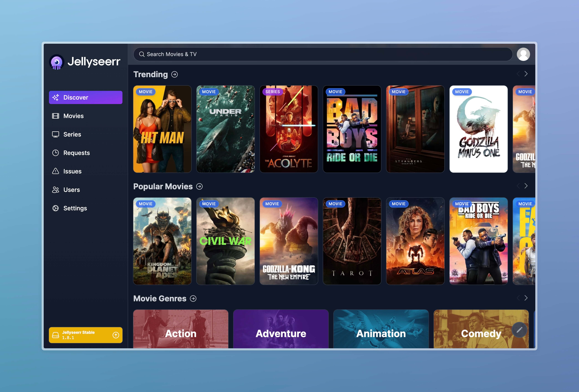Click the Popular Movies heading link
The image size is (579, 392).
[x=163, y=186]
